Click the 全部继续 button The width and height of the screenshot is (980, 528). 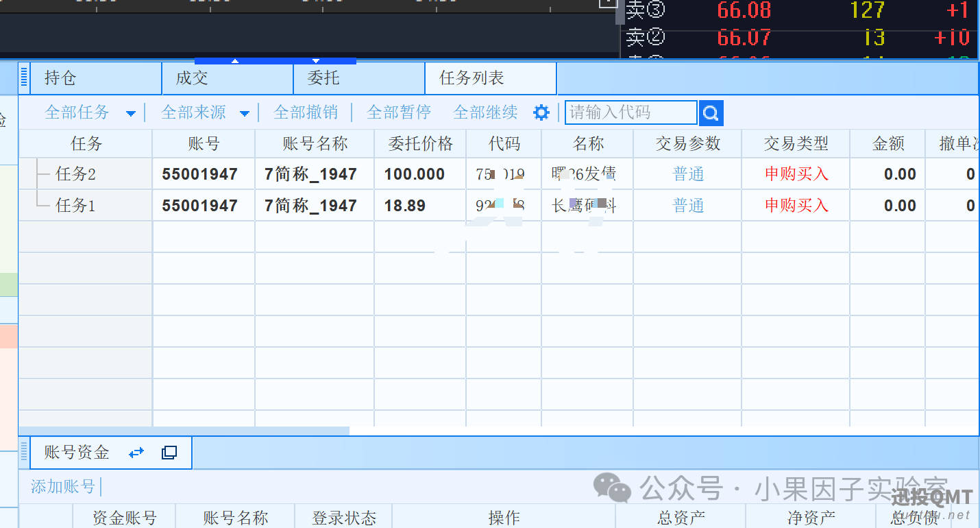click(485, 112)
